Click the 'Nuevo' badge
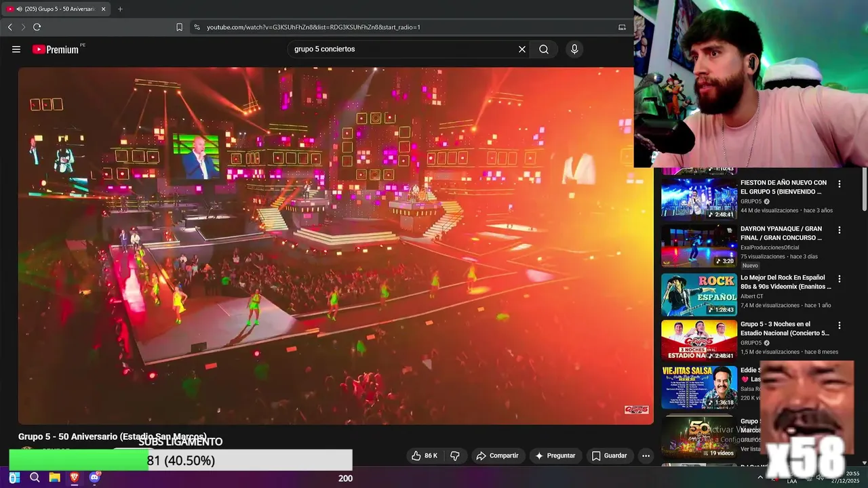Viewport: 868px width, 488px height. [750, 266]
